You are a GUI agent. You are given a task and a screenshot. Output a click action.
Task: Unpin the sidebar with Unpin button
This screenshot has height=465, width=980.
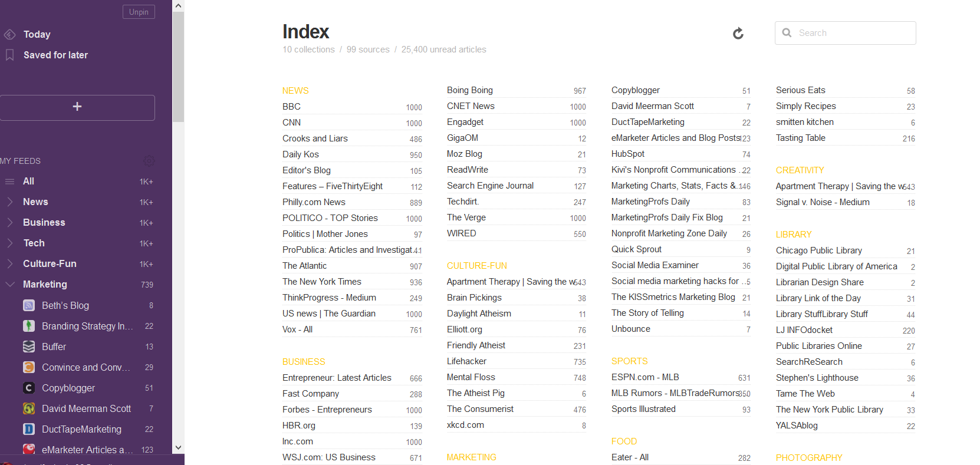click(x=139, y=12)
